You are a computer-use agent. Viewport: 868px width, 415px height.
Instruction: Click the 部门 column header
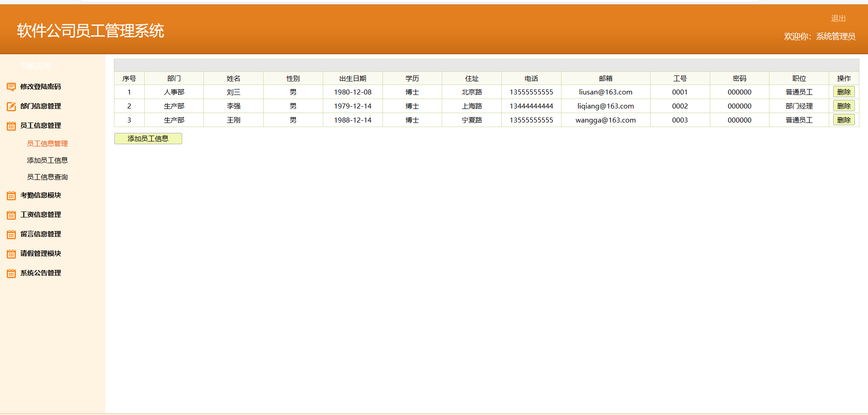click(x=174, y=78)
